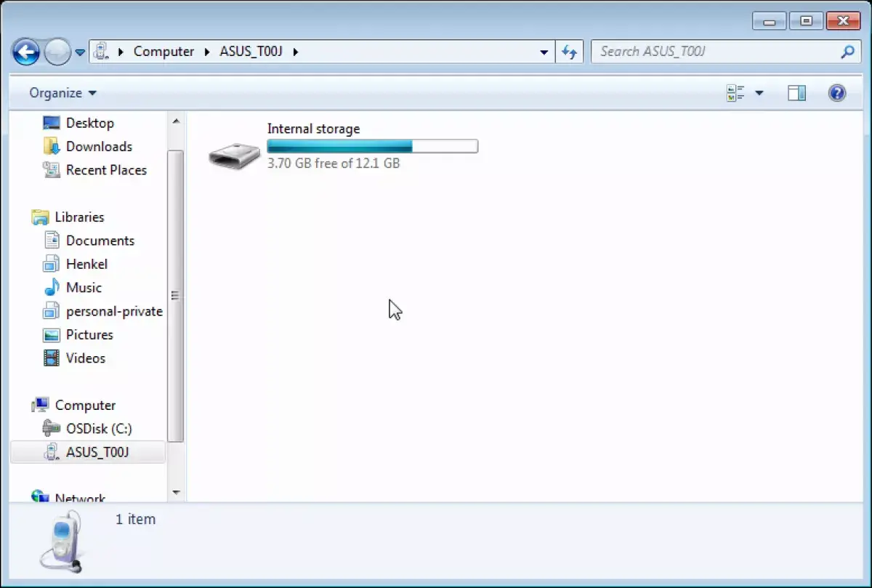Image resolution: width=872 pixels, height=588 pixels.
Task: Select Desktop in the navigation pane
Action: click(x=90, y=123)
